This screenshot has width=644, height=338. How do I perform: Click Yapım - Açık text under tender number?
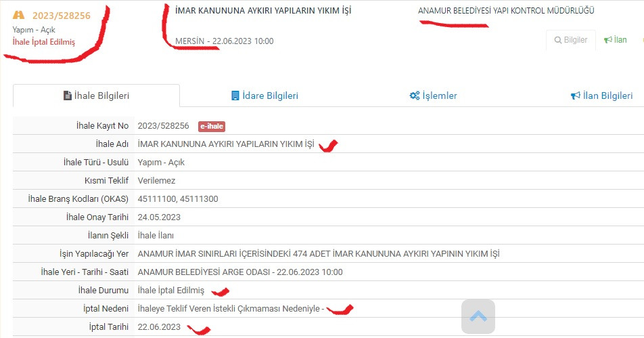click(34, 30)
